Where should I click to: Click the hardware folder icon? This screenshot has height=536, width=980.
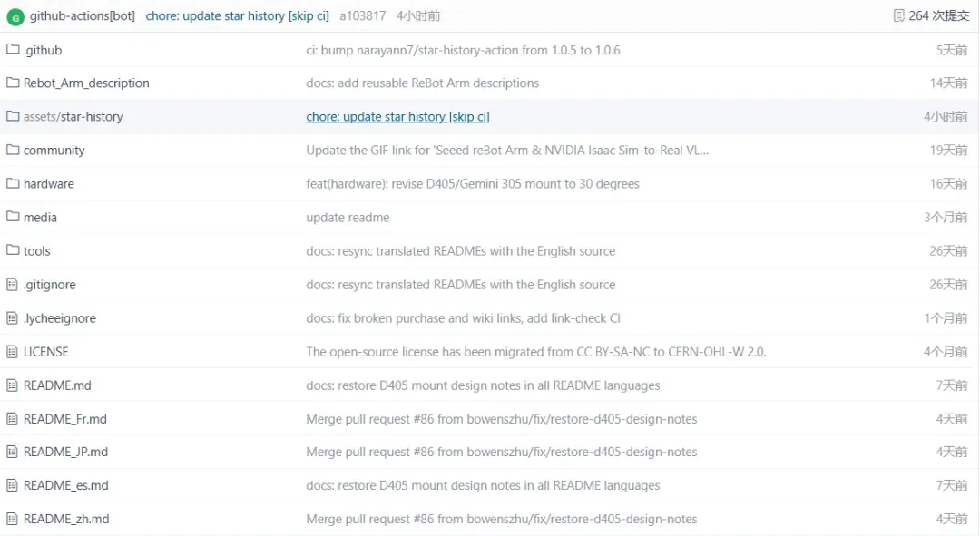click(x=13, y=183)
